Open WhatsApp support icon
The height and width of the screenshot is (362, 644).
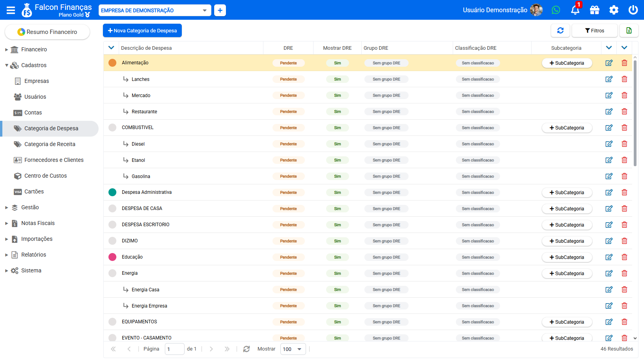(x=556, y=10)
